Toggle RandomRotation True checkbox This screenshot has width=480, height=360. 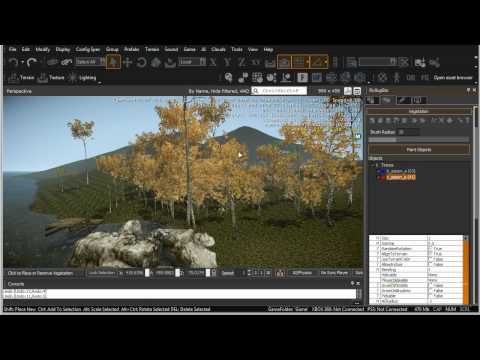pyautogui.click(x=430, y=249)
